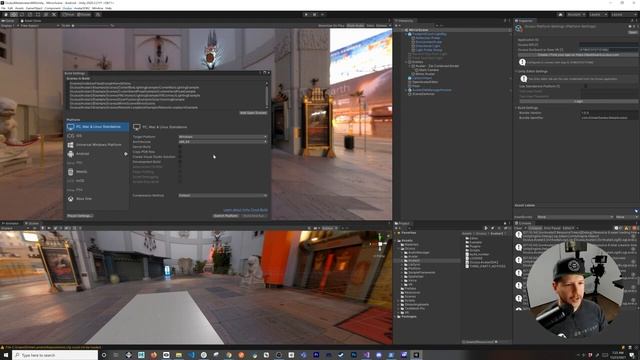640x360 pixels.
Task: Open the Architecture dropdown
Action: click(x=223, y=142)
